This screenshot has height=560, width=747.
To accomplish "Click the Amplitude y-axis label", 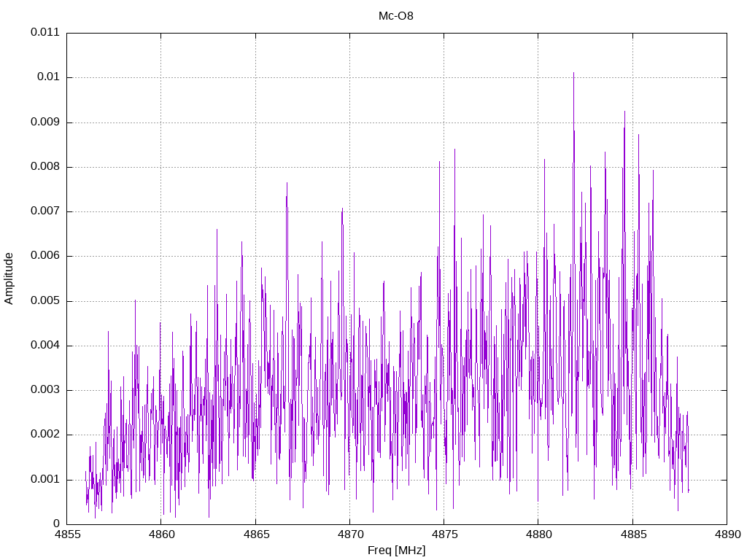I will click(x=9, y=279).
